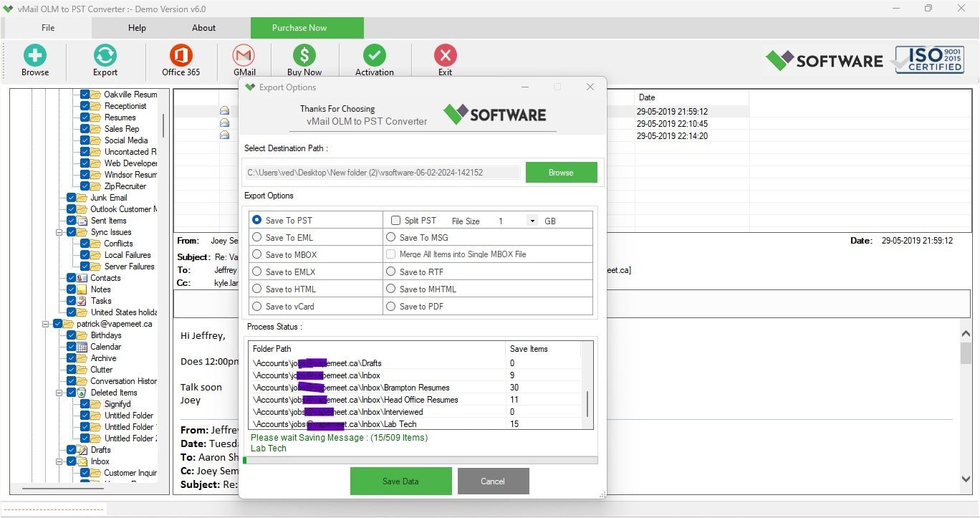The width and height of the screenshot is (980, 518).
Task: Click the destination path field
Action: coord(383,172)
